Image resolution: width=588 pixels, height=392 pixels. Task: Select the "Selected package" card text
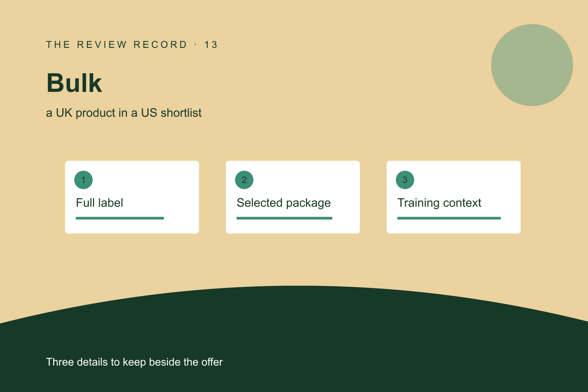pyautogui.click(x=284, y=203)
